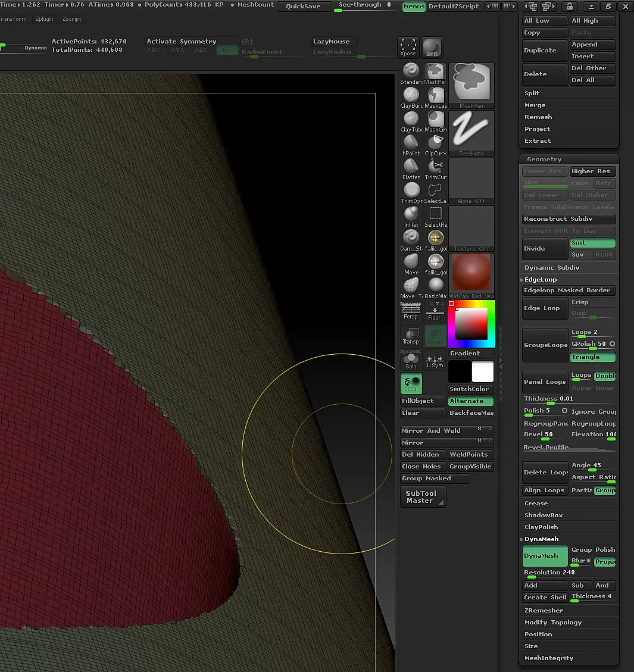Screen dimensions: 634x672
Task: Choose the MaskLasso brush
Action: coord(436,95)
